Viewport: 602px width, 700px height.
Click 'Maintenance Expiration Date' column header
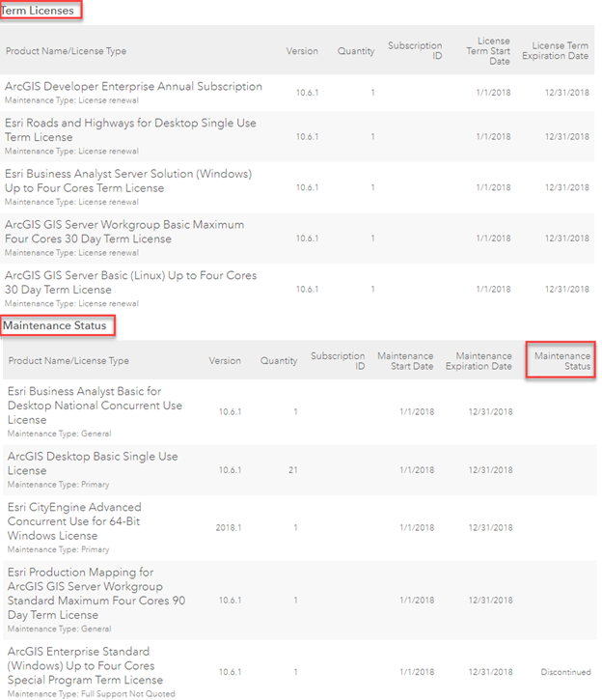pyautogui.click(x=479, y=361)
